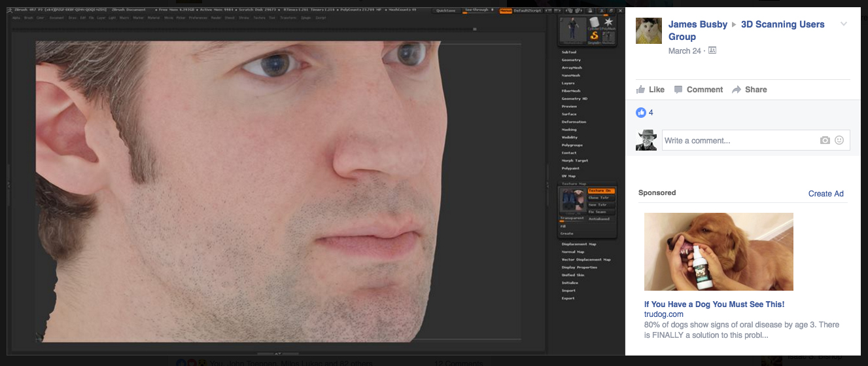
Task: Click the Like thumbs-up icon
Action: [640, 90]
